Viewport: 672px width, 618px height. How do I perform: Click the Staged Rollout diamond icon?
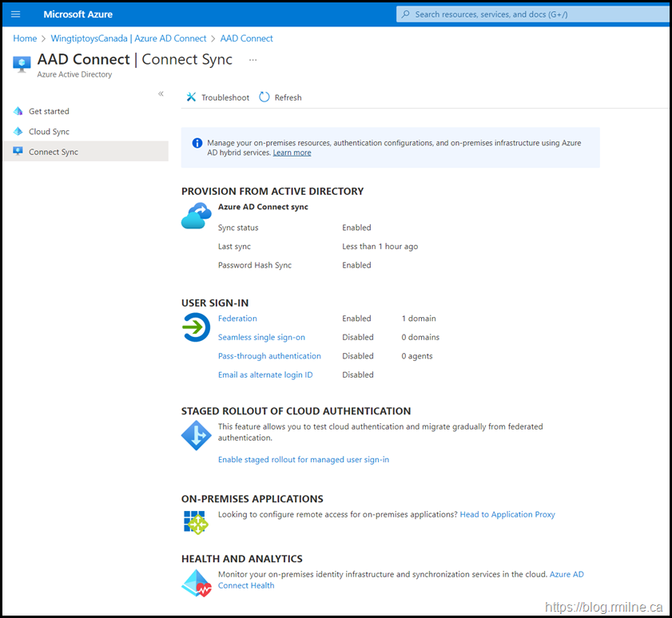[196, 435]
